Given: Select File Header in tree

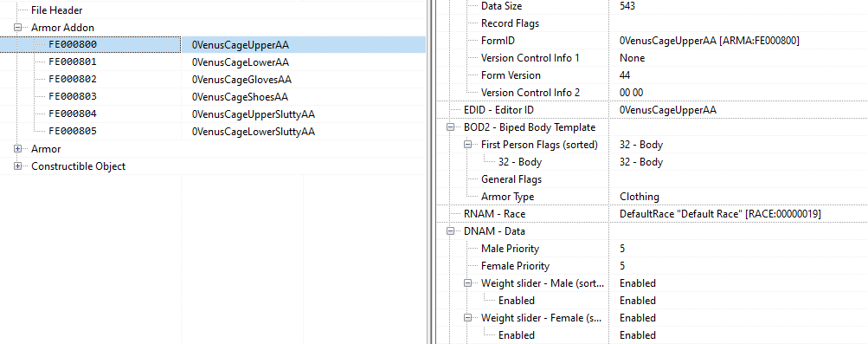Looking at the screenshot, I should coord(57,10).
